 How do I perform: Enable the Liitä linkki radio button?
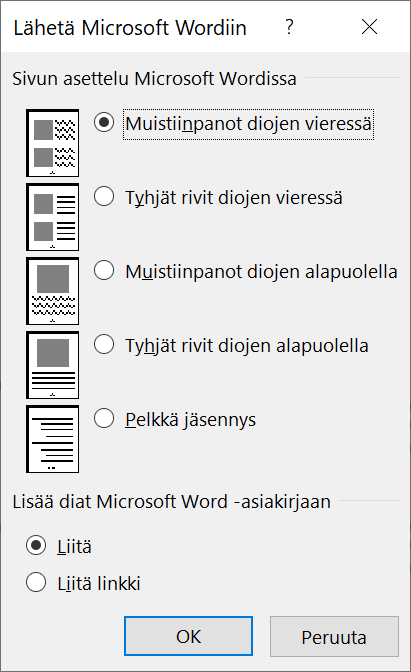pos(36,582)
